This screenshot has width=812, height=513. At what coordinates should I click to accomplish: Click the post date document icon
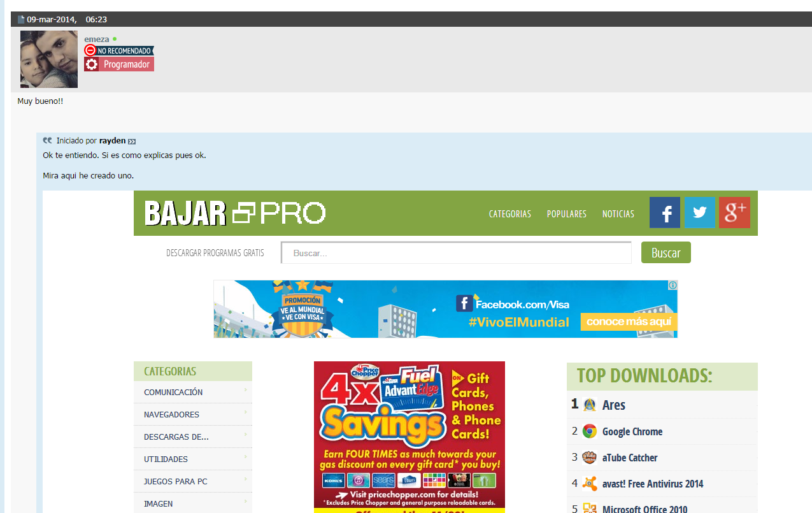click(21, 20)
